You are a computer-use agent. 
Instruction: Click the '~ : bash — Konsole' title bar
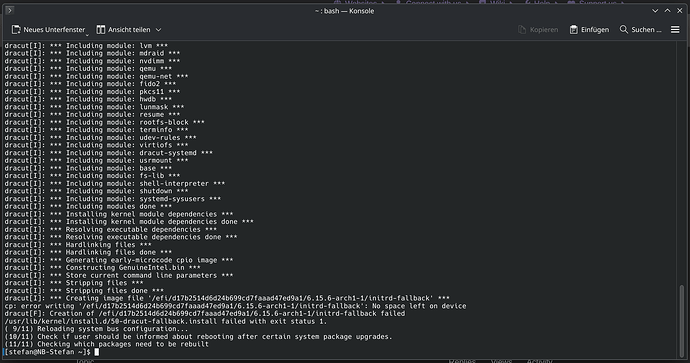(345, 11)
